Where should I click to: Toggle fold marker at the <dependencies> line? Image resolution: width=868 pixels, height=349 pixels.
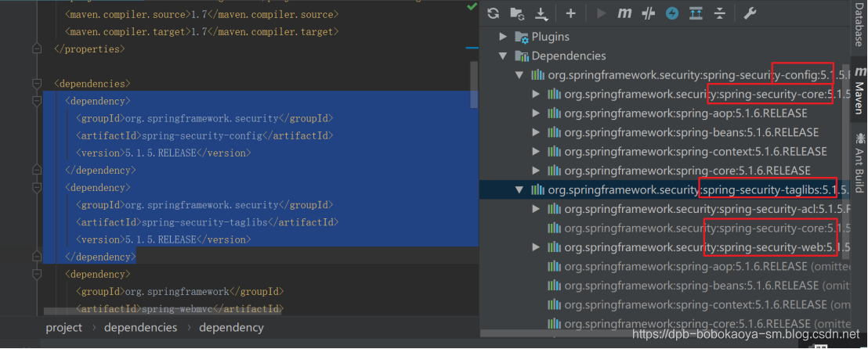pos(37,84)
